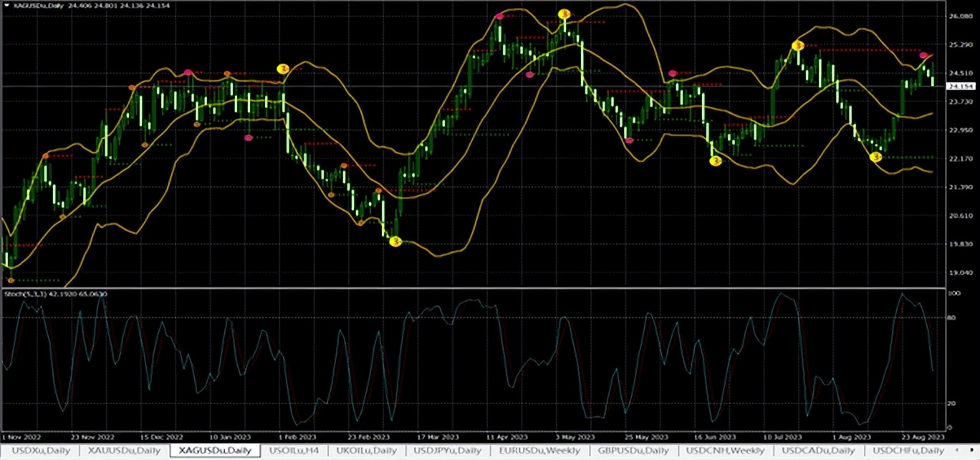Image resolution: width=980 pixels, height=460 pixels.
Task: Open the XAUUSDu,Daily chart tab
Action: pos(123,451)
